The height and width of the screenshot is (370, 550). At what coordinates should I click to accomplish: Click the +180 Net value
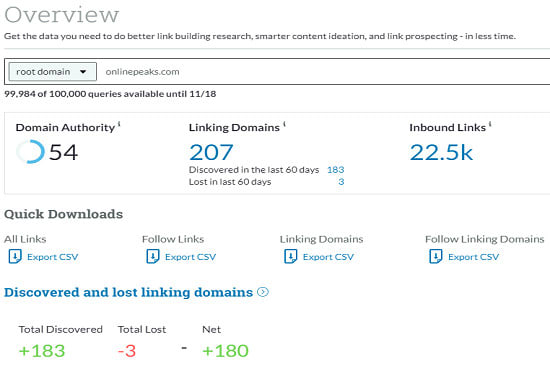coord(226,351)
